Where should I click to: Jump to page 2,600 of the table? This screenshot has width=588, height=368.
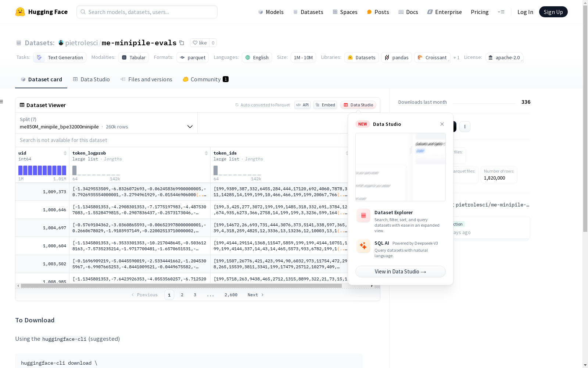tap(231, 295)
